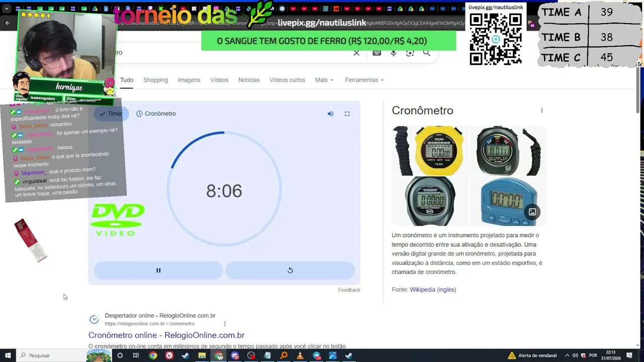This screenshot has width=644, height=362.
Task: Submit search with the magnifier icon
Action: pos(427,53)
